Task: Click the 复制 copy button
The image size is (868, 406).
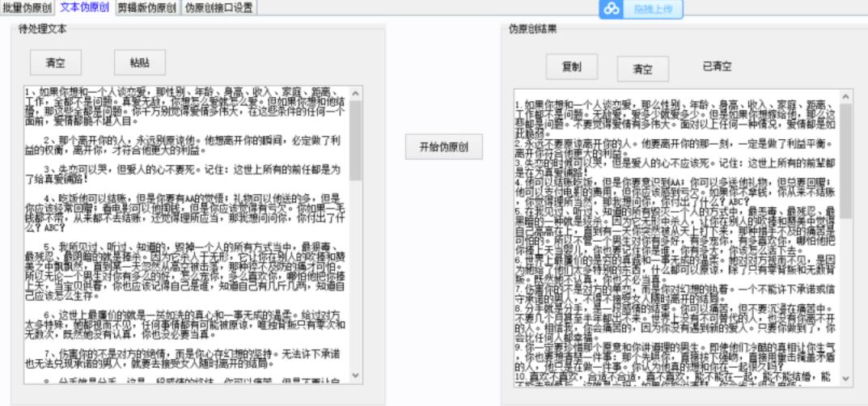Action: (572, 67)
